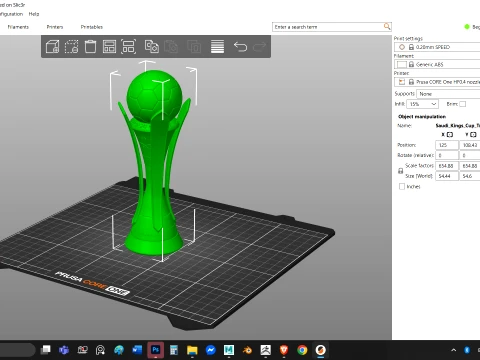Open the Help menu
Image resolution: width=480 pixels, height=360 pixels.
click(x=34, y=14)
